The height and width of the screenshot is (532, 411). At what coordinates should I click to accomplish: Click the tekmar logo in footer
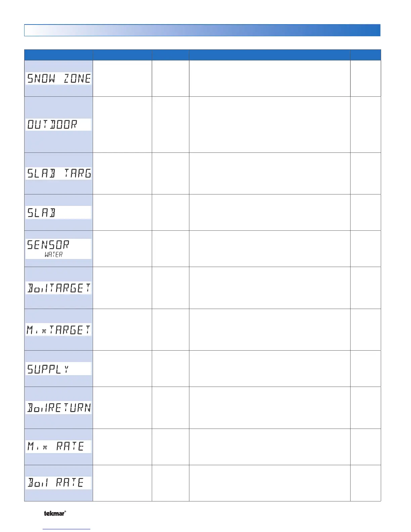click(55, 513)
